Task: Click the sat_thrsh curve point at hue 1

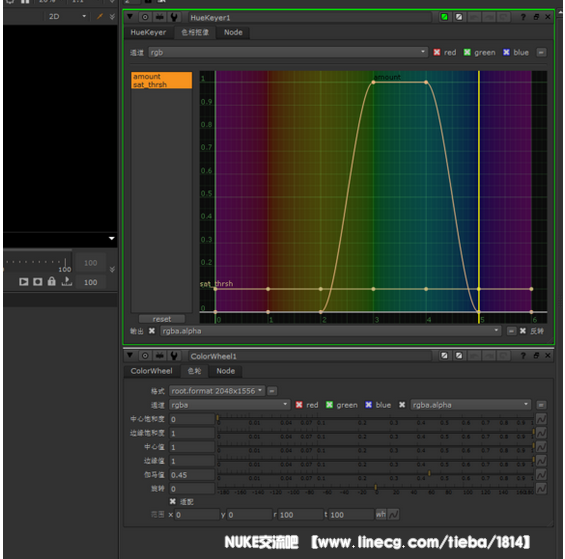Action: pos(268,289)
